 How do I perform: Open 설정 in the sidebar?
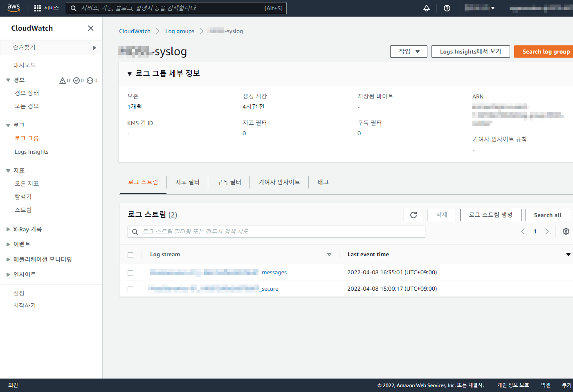pyautogui.click(x=19, y=293)
